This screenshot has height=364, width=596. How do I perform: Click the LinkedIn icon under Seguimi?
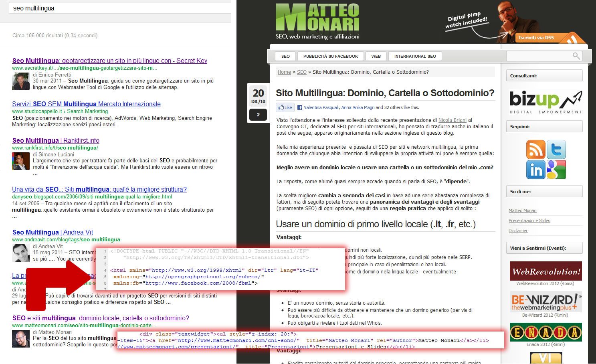click(x=535, y=170)
